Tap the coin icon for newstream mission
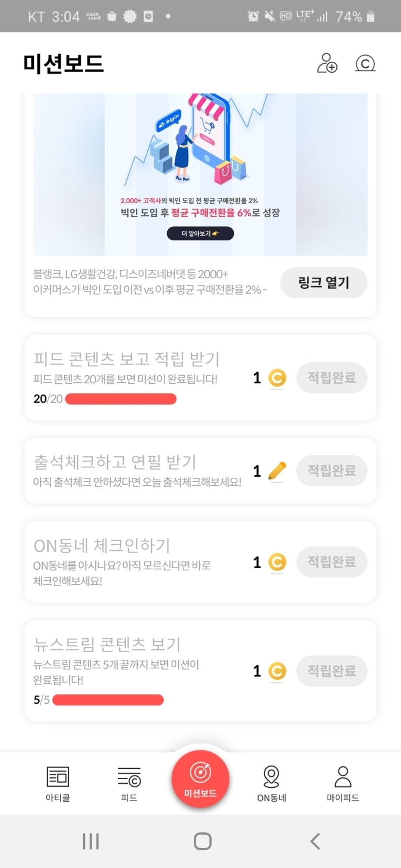 pos(277,671)
